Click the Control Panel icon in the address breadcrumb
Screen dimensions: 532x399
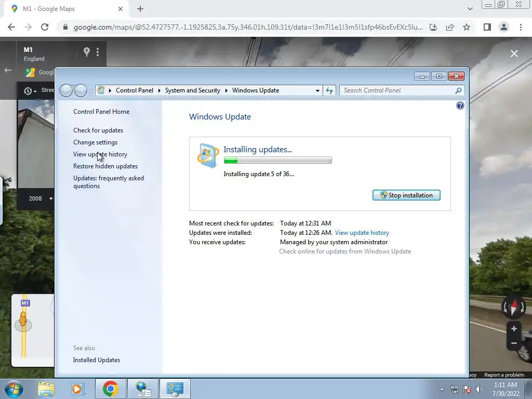point(101,90)
